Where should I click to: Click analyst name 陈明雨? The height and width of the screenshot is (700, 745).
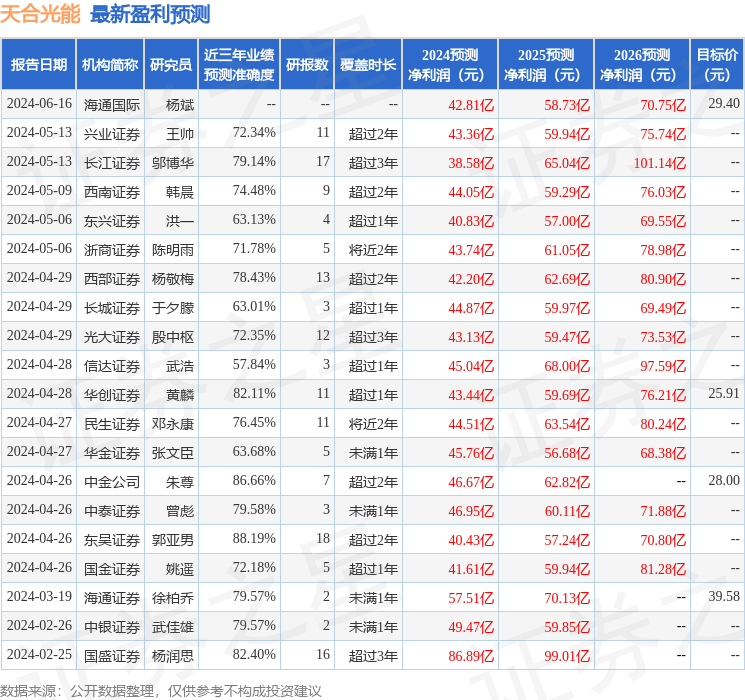[173, 249]
